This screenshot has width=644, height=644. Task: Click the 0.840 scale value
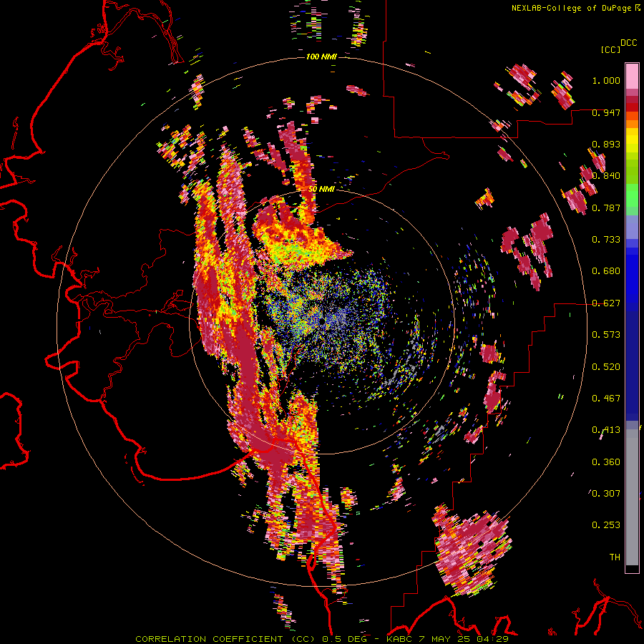point(606,176)
